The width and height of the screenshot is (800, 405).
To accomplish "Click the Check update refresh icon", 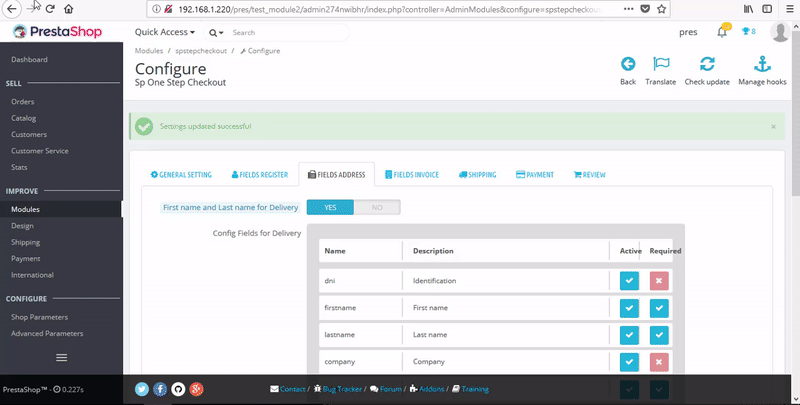I will 707,64.
